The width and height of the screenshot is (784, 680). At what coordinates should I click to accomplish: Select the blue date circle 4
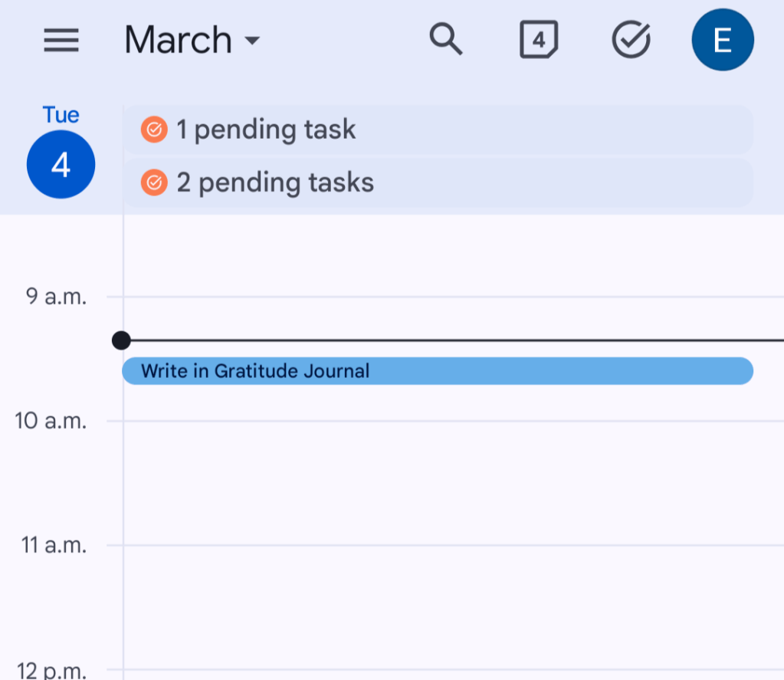click(x=61, y=164)
